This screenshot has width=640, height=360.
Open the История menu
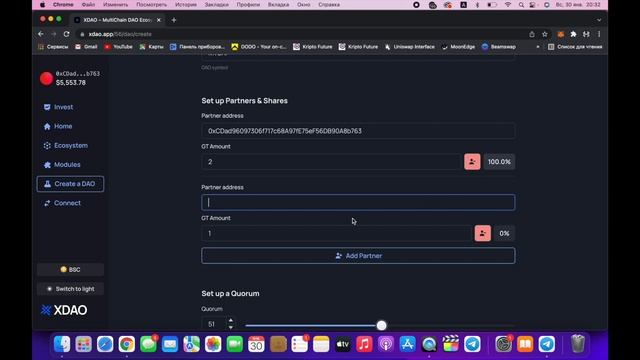(186, 5)
